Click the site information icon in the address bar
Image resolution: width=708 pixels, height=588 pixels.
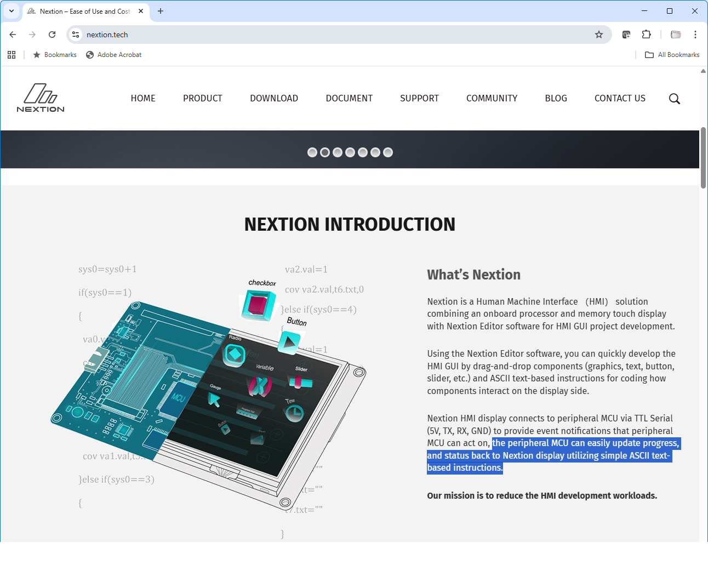75,34
